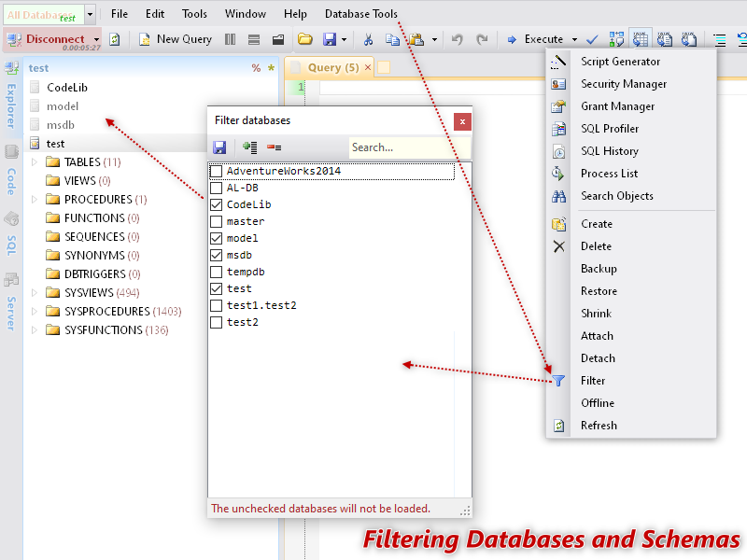Open a file with the yellow folder icon
Viewport: 747px width, 560px height.
305,39
